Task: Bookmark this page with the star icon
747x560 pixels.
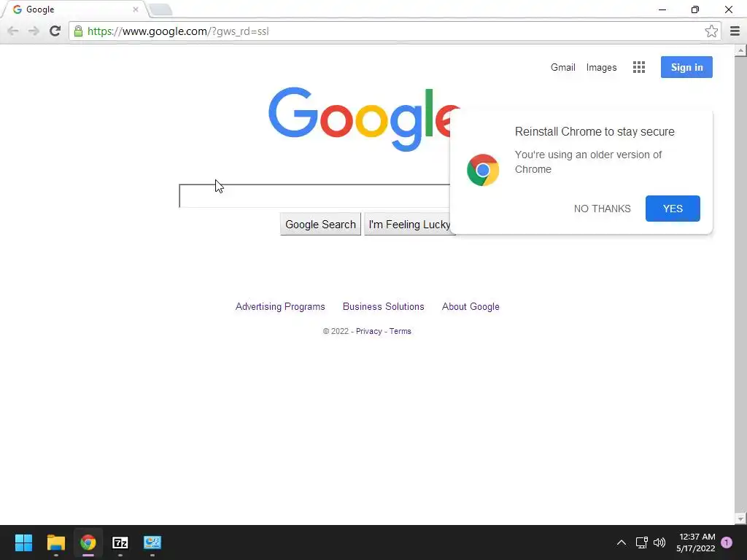Action: [711, 31]
